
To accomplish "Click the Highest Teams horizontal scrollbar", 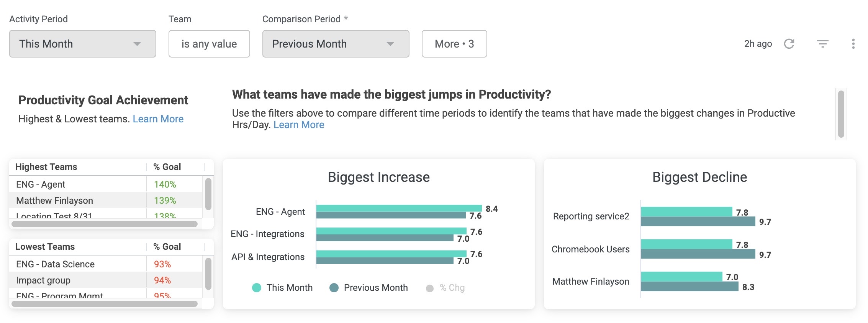I will pyautogui.click(x=105, y=224).
